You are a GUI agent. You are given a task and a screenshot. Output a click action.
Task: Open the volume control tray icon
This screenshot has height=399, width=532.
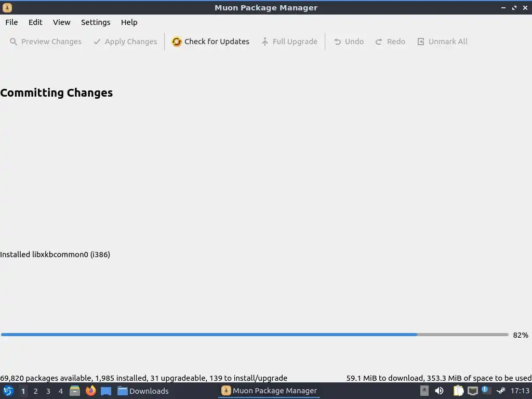pyautogui.click(x=439, y=391)
